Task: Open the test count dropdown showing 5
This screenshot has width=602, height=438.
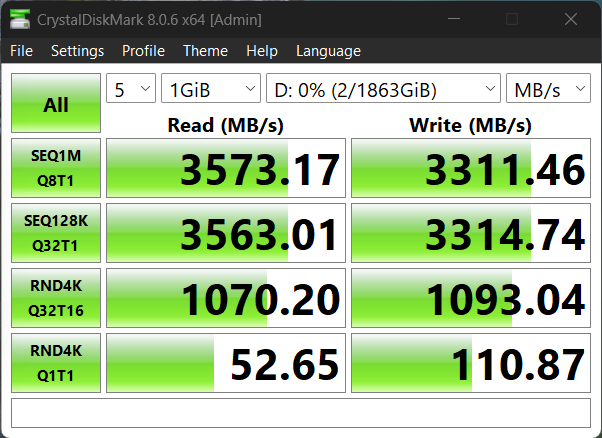Action: point(131,90)
